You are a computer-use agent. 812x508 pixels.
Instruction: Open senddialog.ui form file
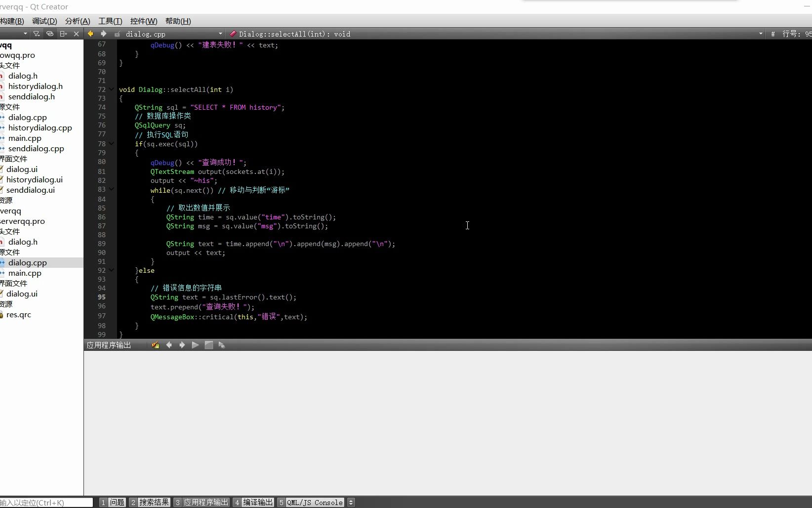30,190
